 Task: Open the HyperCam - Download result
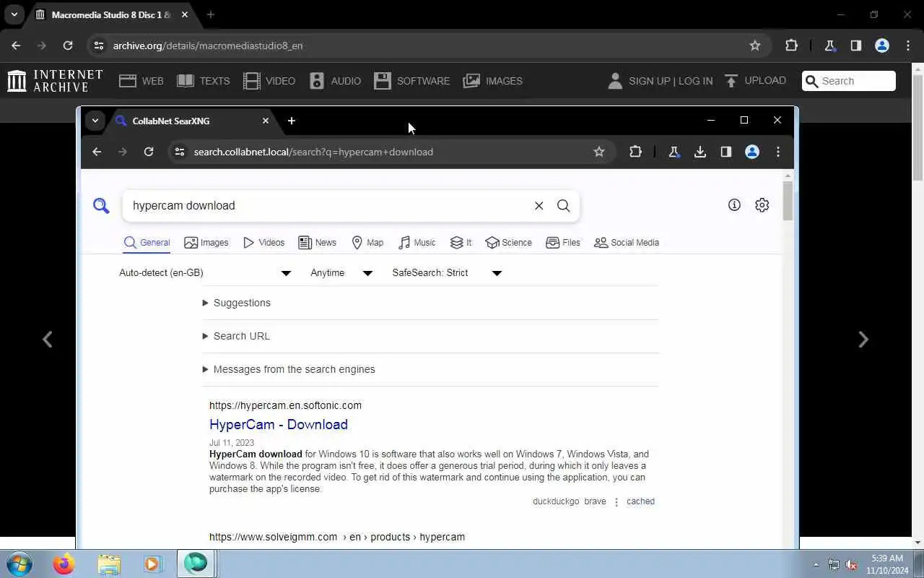[x=279, y=425]
